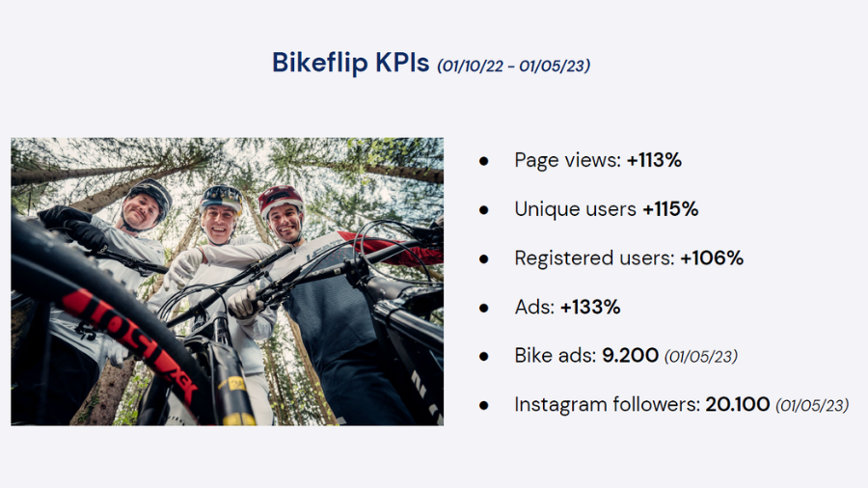Click the +113% value
868x488 pixels.
(654, 160)
